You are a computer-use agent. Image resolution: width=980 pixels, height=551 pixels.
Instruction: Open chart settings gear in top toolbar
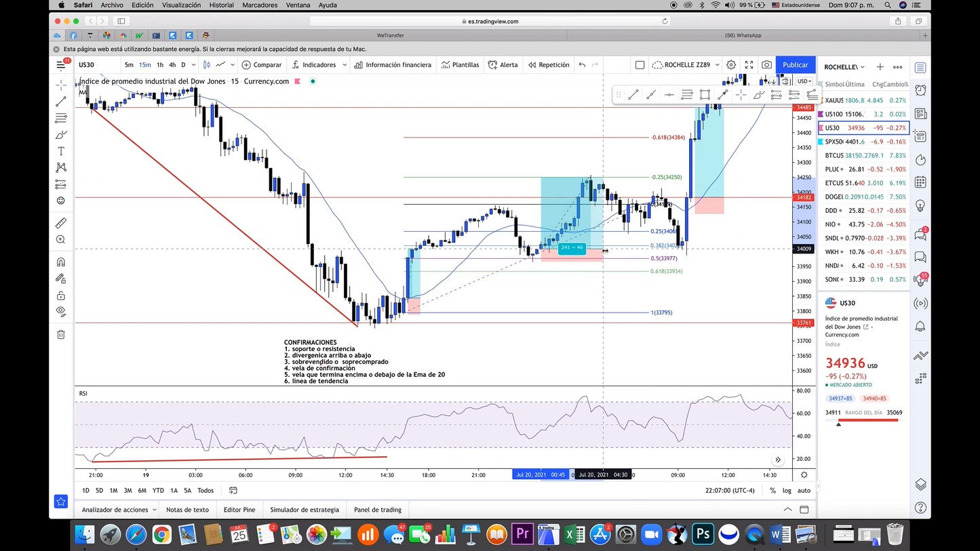[x=731, y=65]
